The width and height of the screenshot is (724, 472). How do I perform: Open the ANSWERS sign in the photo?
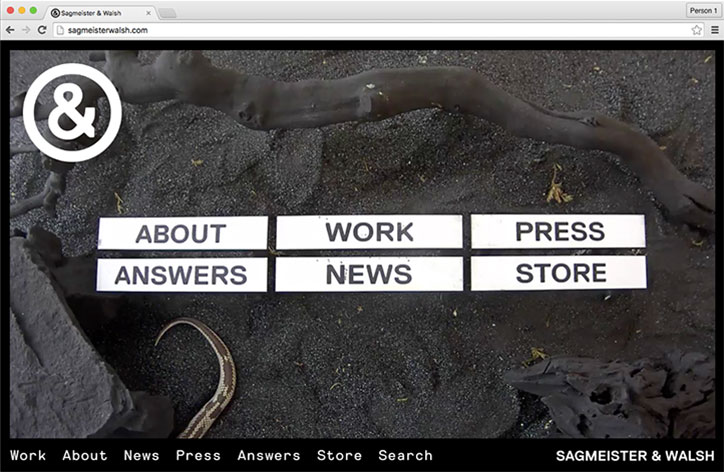pos(181,274)
